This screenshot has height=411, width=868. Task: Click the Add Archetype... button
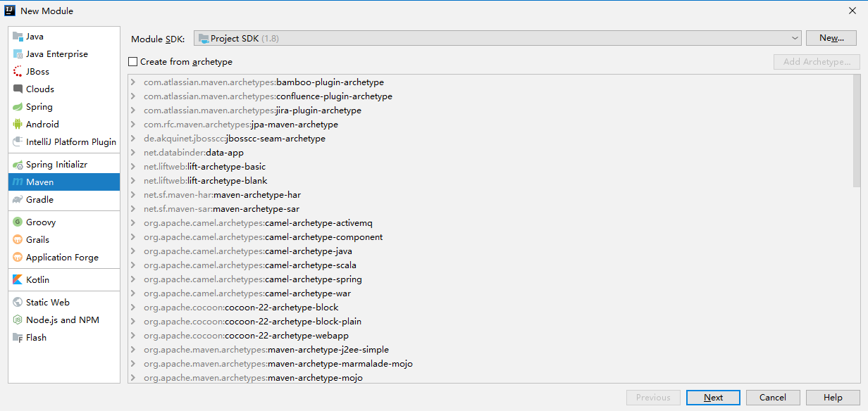pos(817,62)
